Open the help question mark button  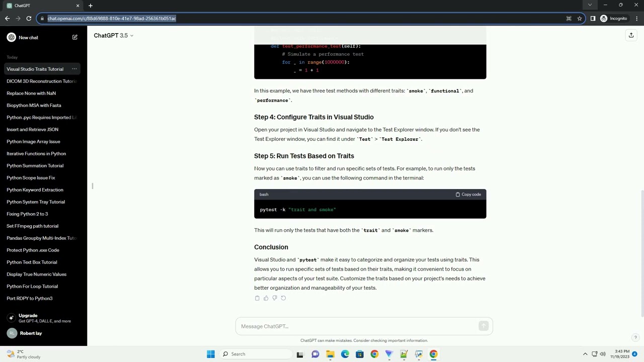point(635,338)
